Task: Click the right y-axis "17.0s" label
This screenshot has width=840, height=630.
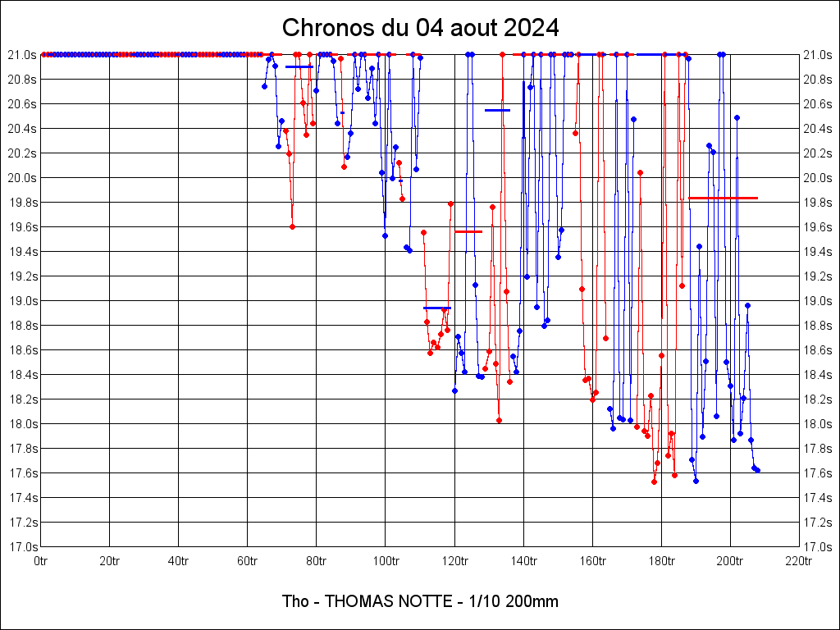Action: [817, 547]
